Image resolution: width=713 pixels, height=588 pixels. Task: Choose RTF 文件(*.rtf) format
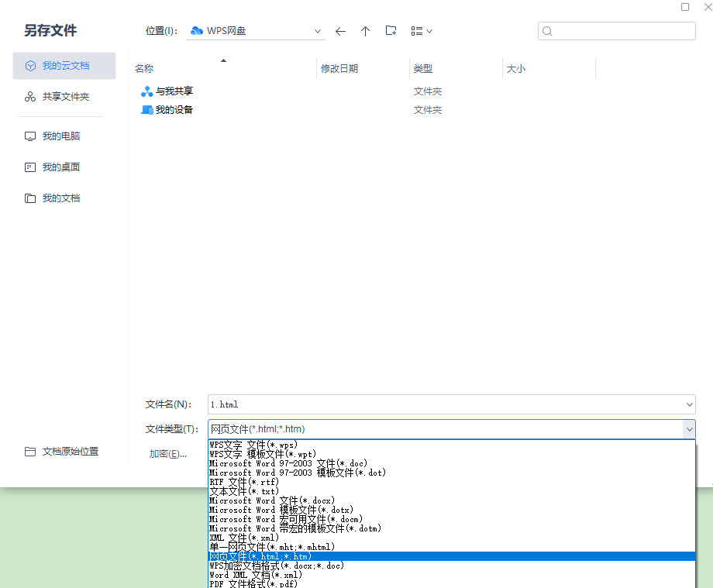pyautogui.click(x=452, y=482)
